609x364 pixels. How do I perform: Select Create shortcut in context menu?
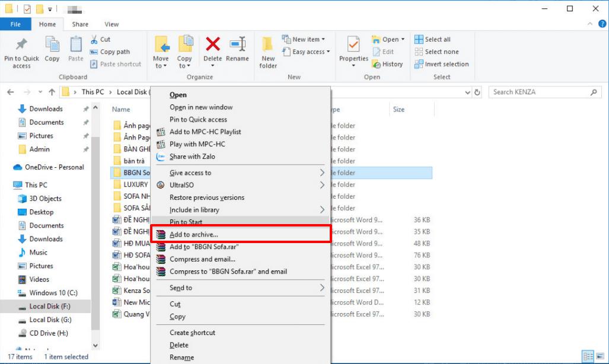(x=240, y=333)
